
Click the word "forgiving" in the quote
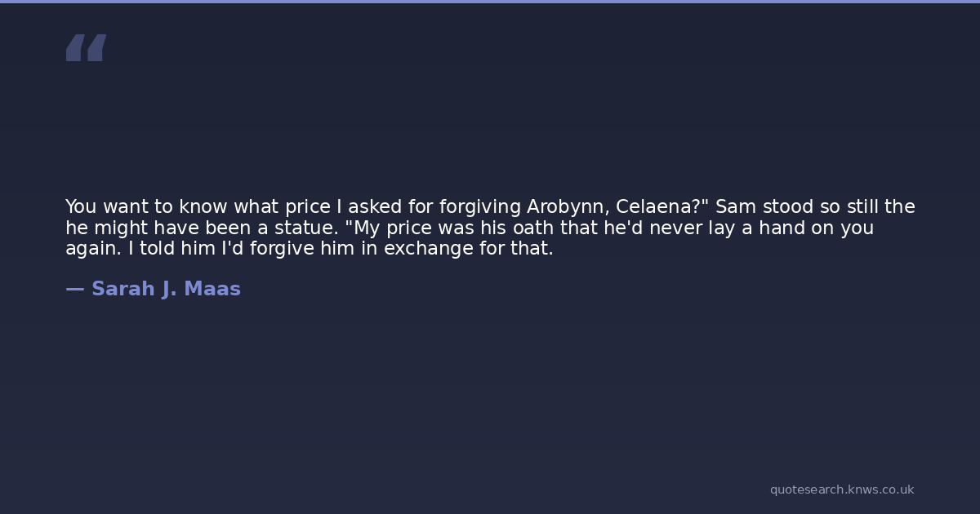pyautogui.click(x=479, y=207)
